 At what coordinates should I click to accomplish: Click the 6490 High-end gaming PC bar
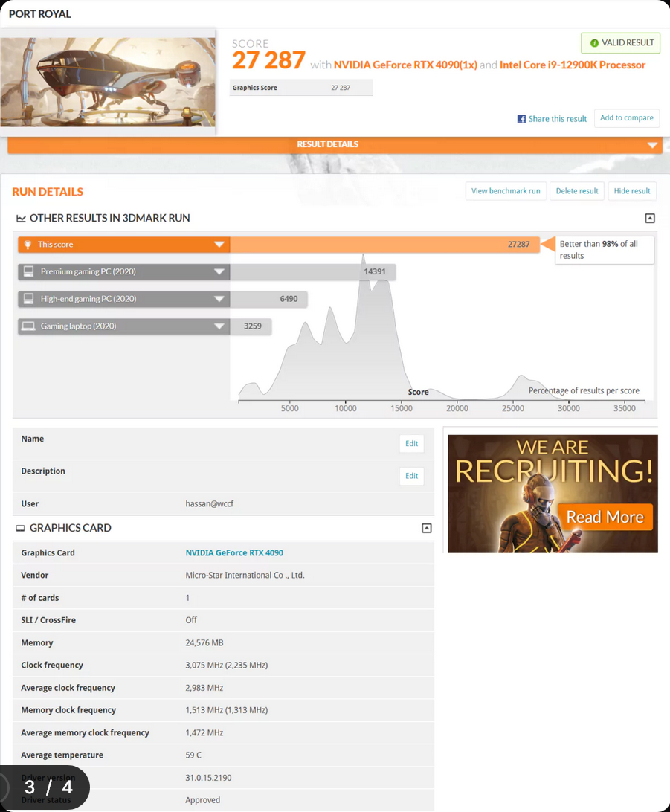pos(268,299)
